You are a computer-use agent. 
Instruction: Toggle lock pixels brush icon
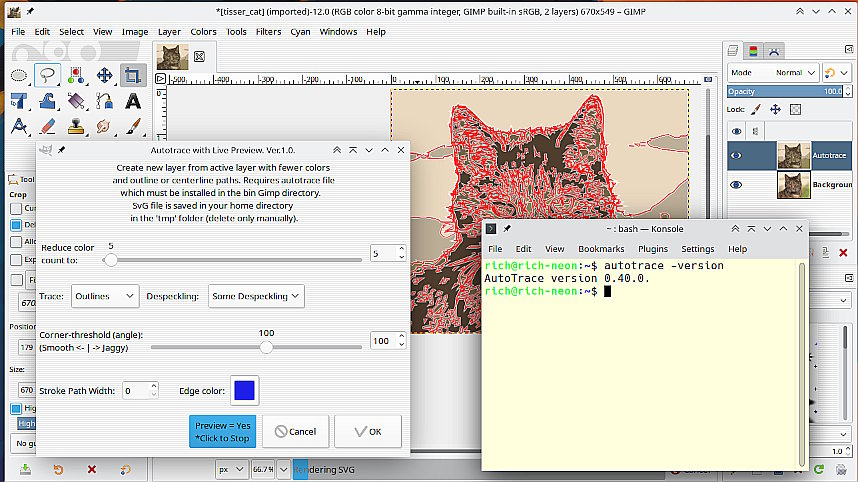pyautogui.click(x=755, y=109)
